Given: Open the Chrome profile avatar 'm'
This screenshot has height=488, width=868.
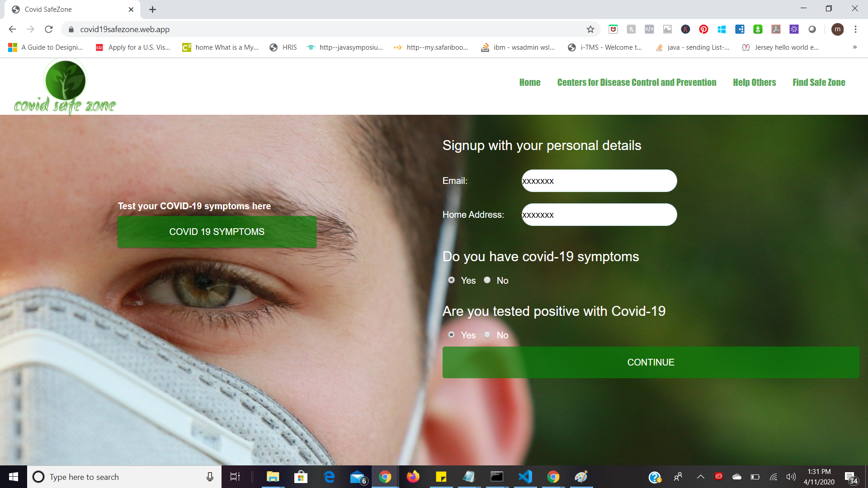Looking at the screenshot, I should click(837, 29).
